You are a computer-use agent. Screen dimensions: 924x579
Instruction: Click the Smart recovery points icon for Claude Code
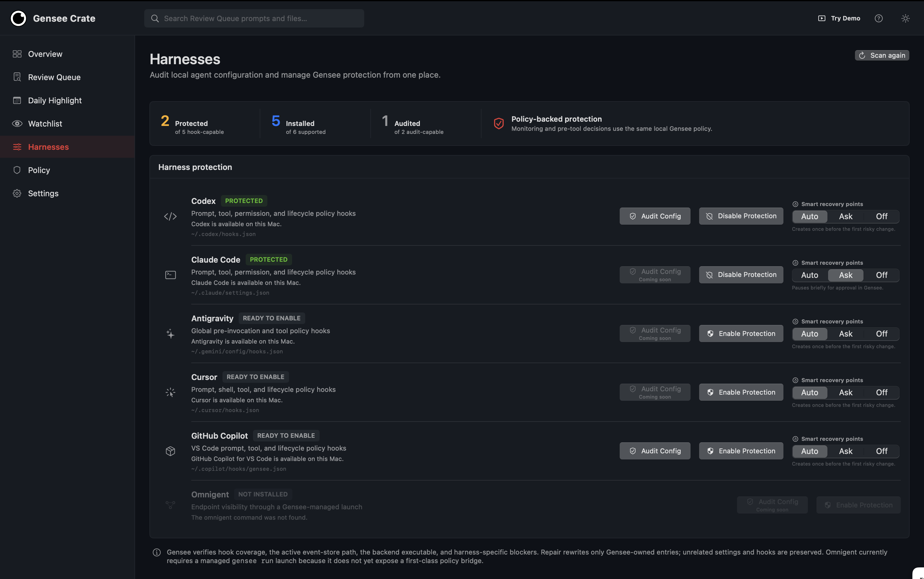(x=795, y=263)
